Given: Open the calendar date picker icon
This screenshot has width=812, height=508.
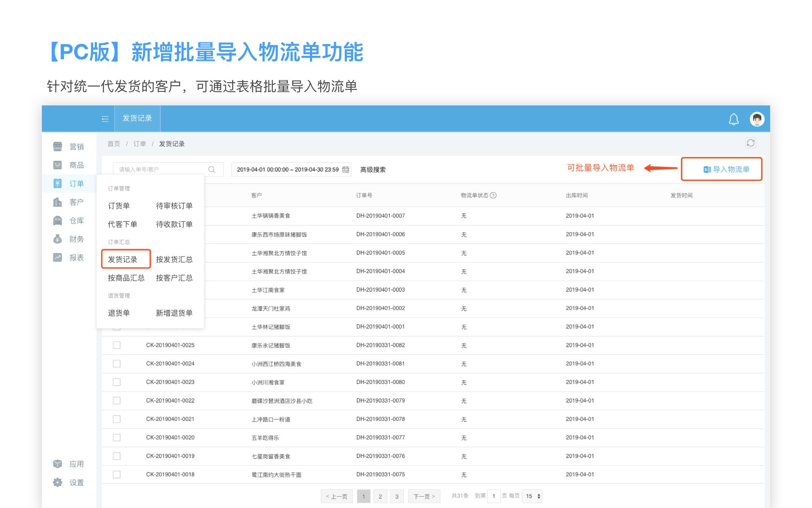Looking at the screenshot, I should point(346,169).
